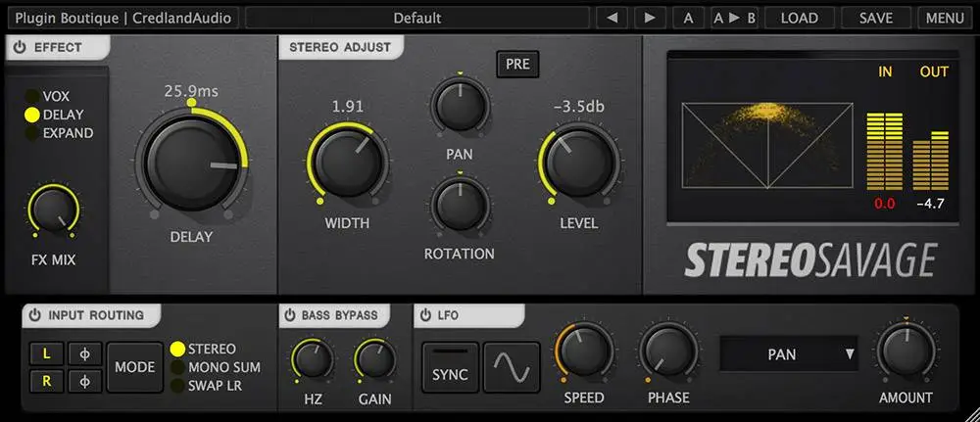Click the ROTATION knob

click(460, 204)
